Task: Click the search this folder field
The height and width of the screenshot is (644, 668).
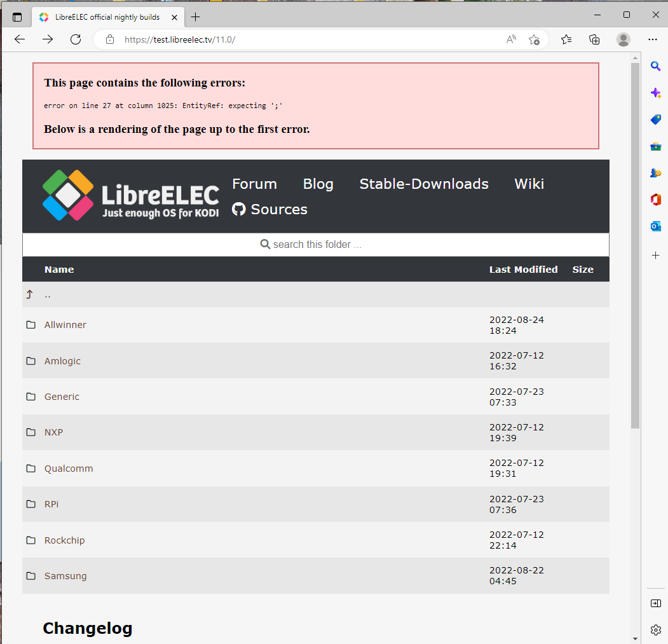Action: [316, 245]
